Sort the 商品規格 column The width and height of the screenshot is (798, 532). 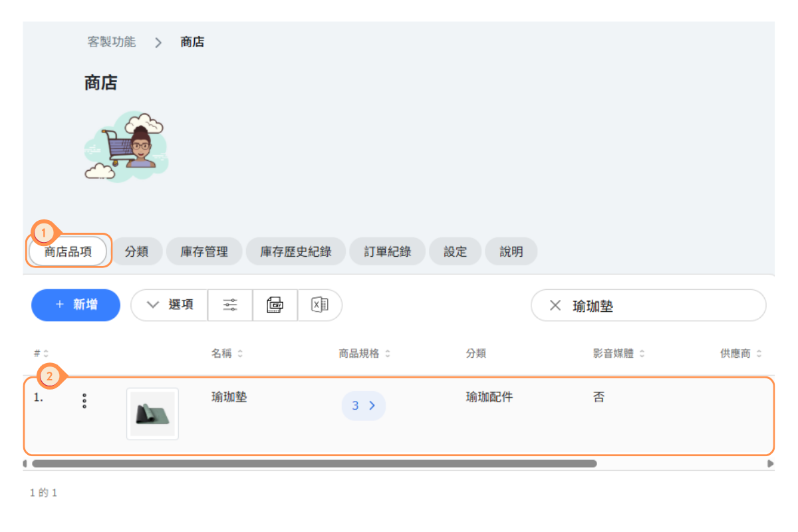(388, 354)
